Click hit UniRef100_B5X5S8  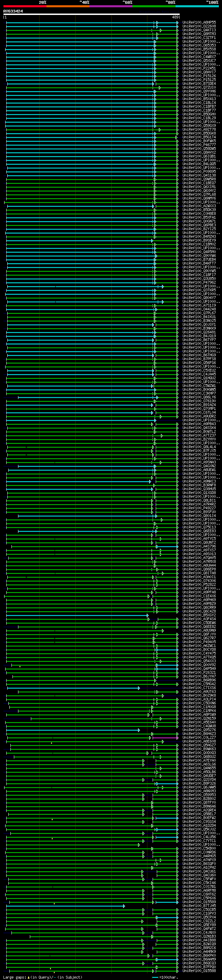pyautogui.click(x=199, y=49)
